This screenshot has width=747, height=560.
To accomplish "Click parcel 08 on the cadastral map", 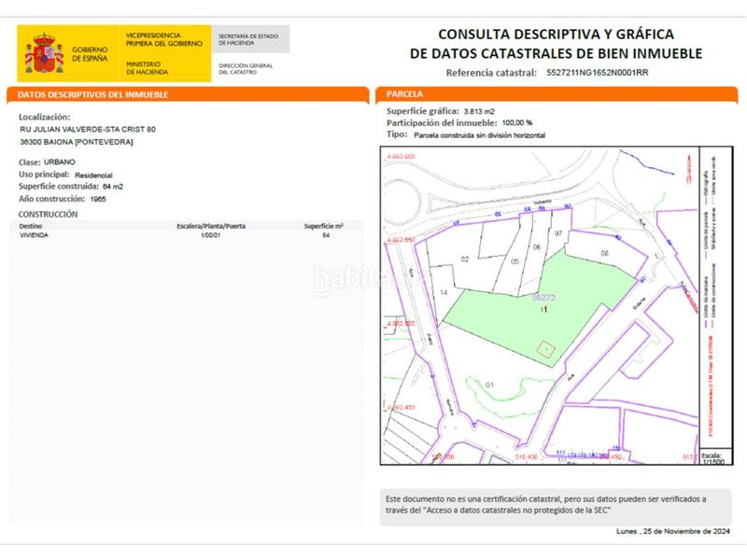I will coord(604,253).
